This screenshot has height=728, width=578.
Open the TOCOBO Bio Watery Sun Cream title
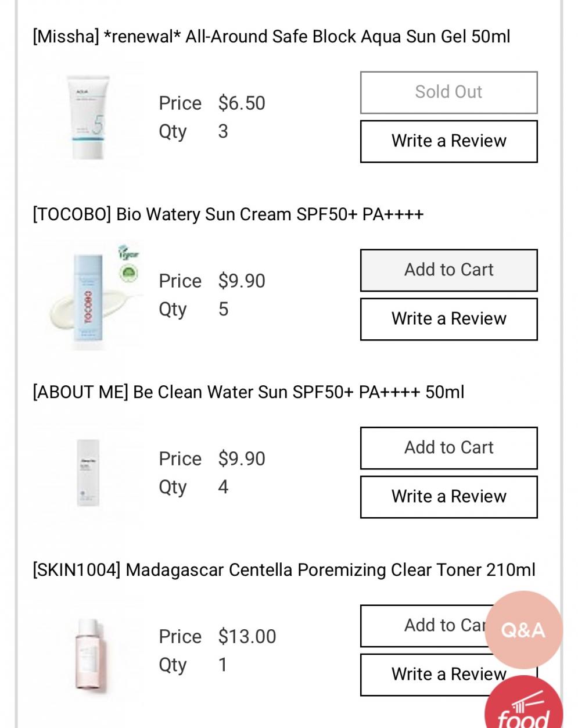click(228, 214)
